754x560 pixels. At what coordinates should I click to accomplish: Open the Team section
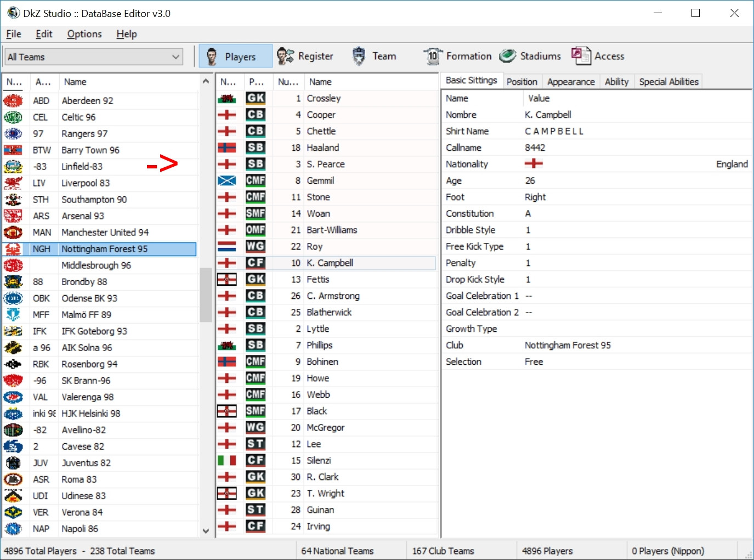pos(375,56)
